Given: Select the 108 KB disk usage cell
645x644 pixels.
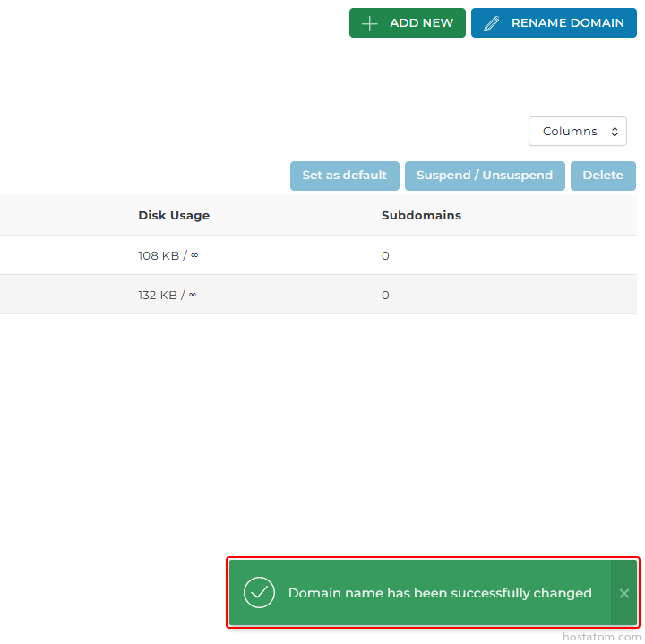Looking at the screenshot, I should (168, 256).
